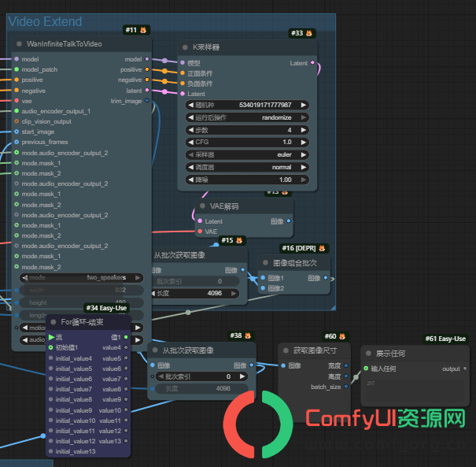Click the #15 node badge icon
The image size is (476, 467).
point(239,240)
